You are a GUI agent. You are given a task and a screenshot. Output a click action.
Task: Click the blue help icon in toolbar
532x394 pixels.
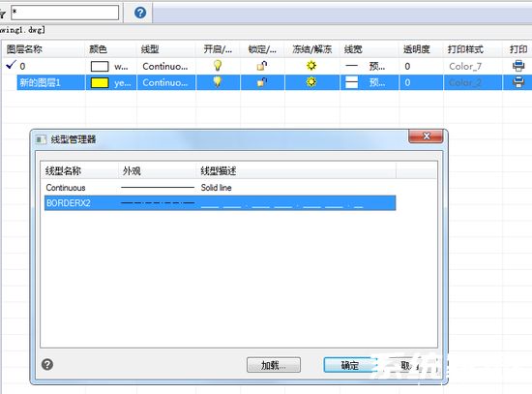point(140,13)
